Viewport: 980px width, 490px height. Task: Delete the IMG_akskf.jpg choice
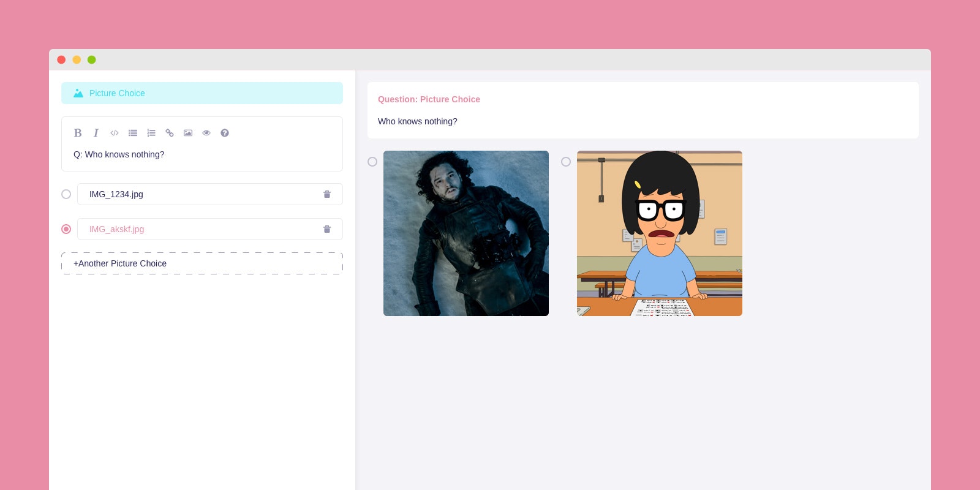pyautogui.click(x=327, y=229)
